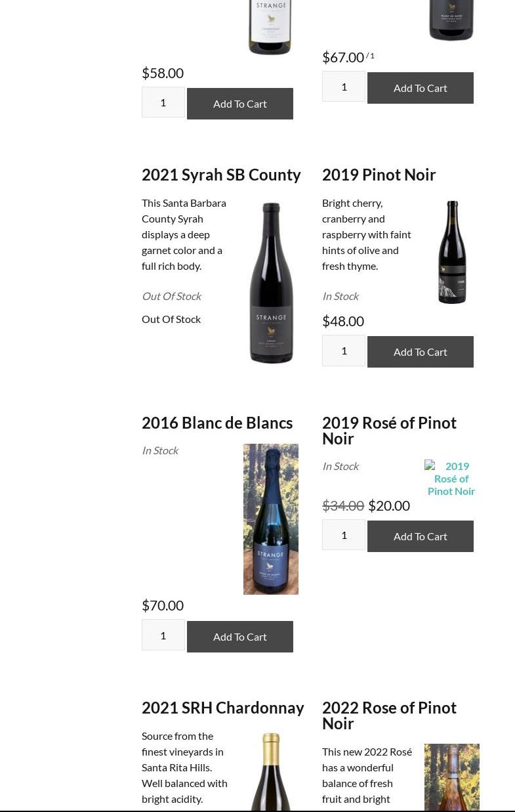Viewport: 515px width, 812px height.
Task: Click the 2019 Rosé of Pinot Noir image placeholder
Action: point(451,478)
